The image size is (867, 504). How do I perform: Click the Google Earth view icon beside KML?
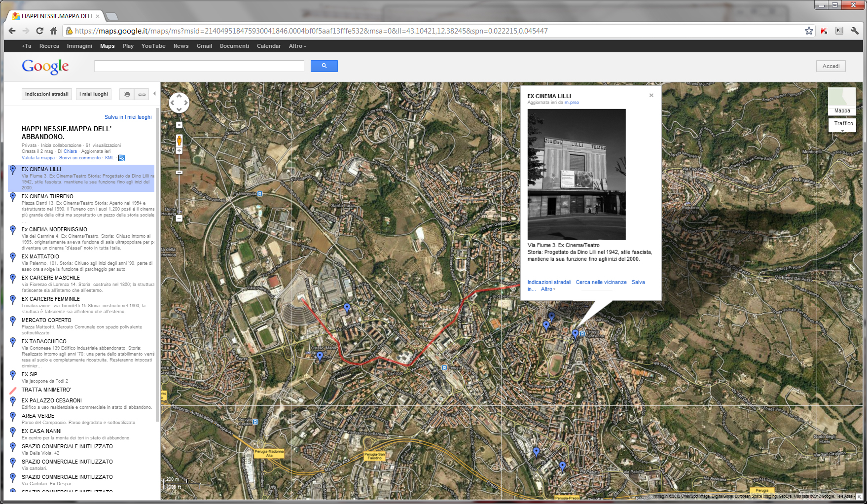click(121, 158)
